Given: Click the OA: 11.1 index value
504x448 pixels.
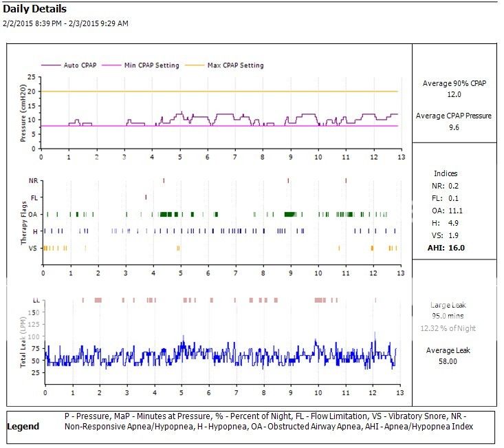Looking at the screenshot, I should pyautogui.click(x=454, y=211).
